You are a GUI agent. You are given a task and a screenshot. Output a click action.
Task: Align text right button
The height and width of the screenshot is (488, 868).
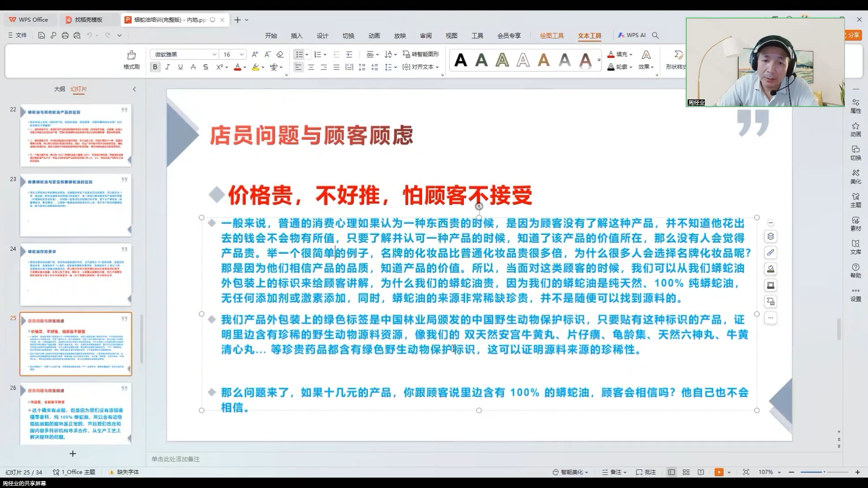pos(324,67)
